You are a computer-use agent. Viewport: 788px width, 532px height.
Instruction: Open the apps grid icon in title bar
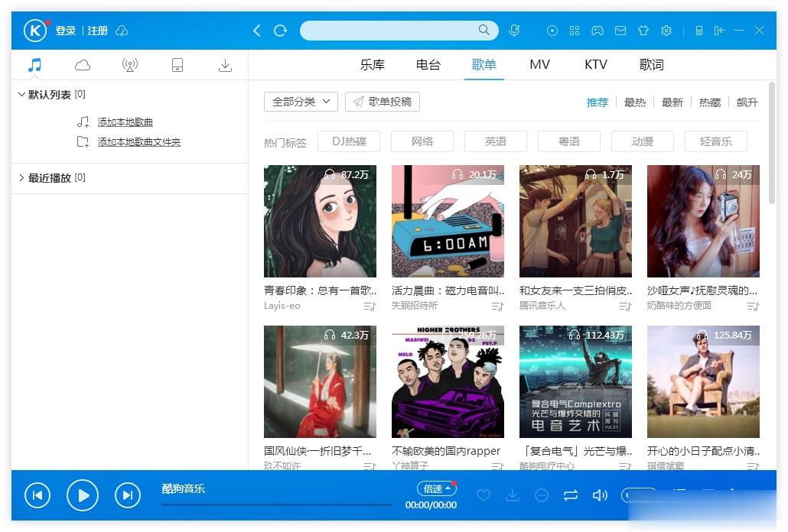click(575, 31)
